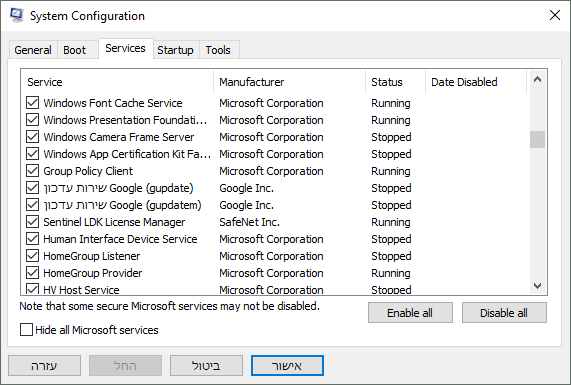571x385 pixels.
Task: Open the Tools tab
Action: (x=218, y=50)
